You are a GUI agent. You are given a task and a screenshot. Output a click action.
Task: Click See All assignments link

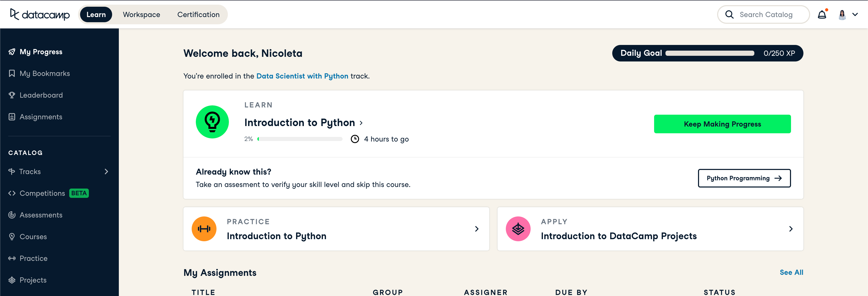click(791, 272)
